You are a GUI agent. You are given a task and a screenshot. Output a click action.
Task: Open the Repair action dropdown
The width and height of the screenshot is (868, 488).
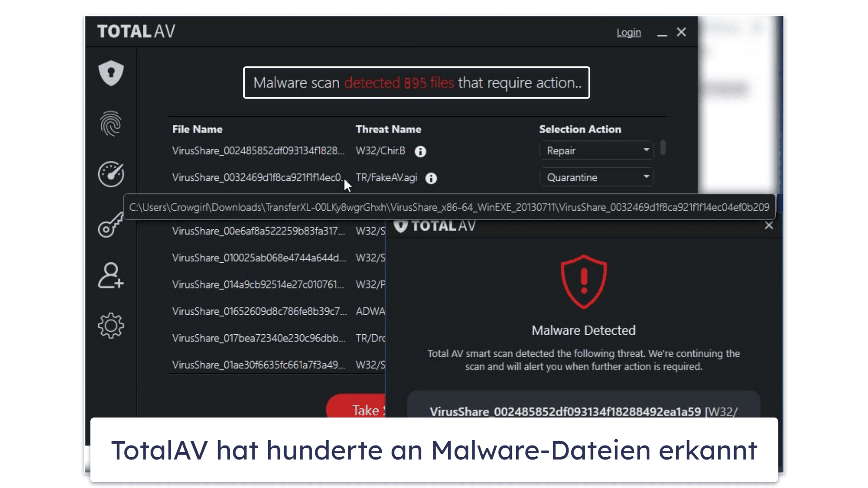point(597,151)
